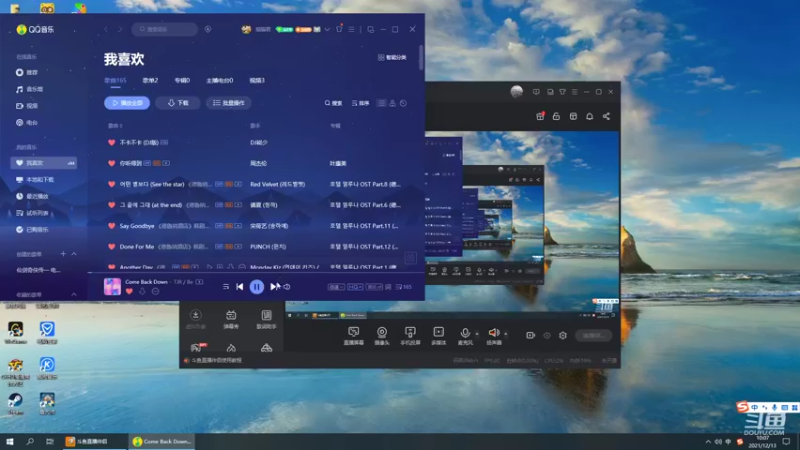Image resolution: width=800 pixels, height=450 pixels.
Task: Select the 主播电台0 radio tab
Action: point(219,81)
